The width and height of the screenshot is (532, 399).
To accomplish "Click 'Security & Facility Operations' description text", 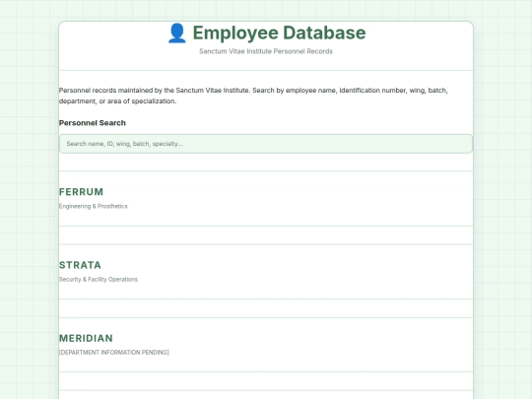I will [99, 279].
